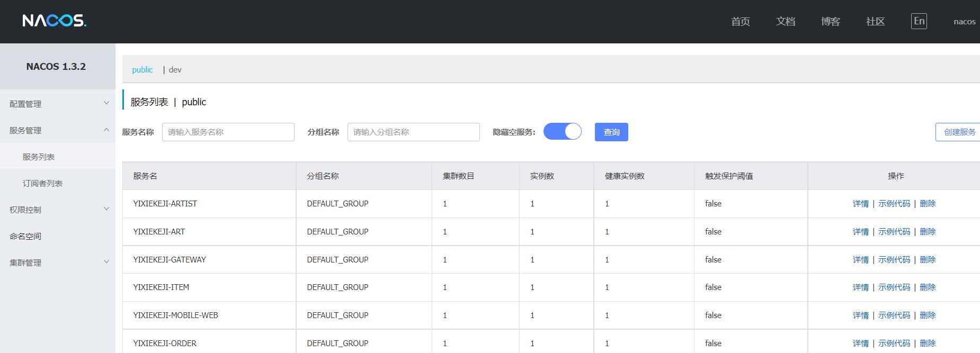The width and height of the screenshot is (980, 353).
Task: Open 社区 in the top navigation
Action: point(876,21)
